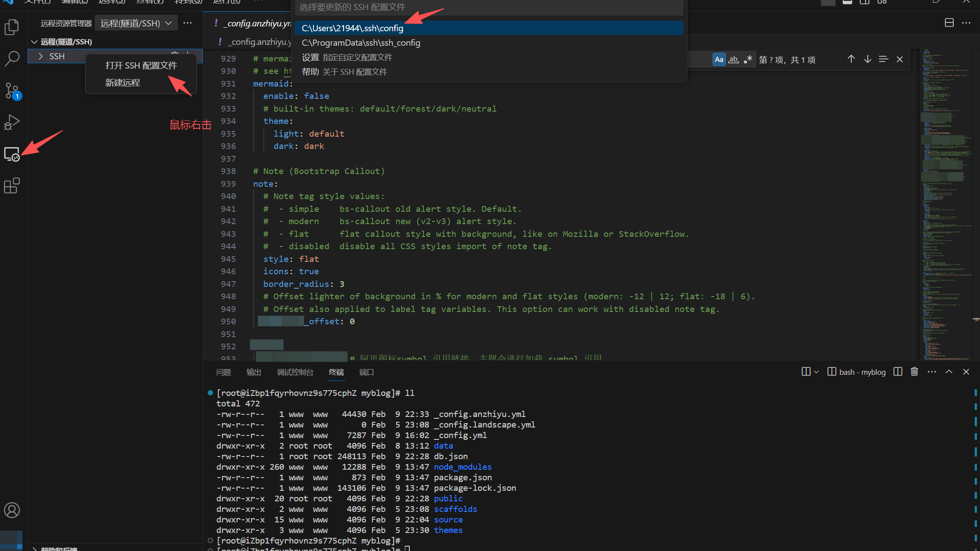Screen dimensions: 980x551
Task: Click 新建远程 in context menu
Action: [x=123, y=83]
